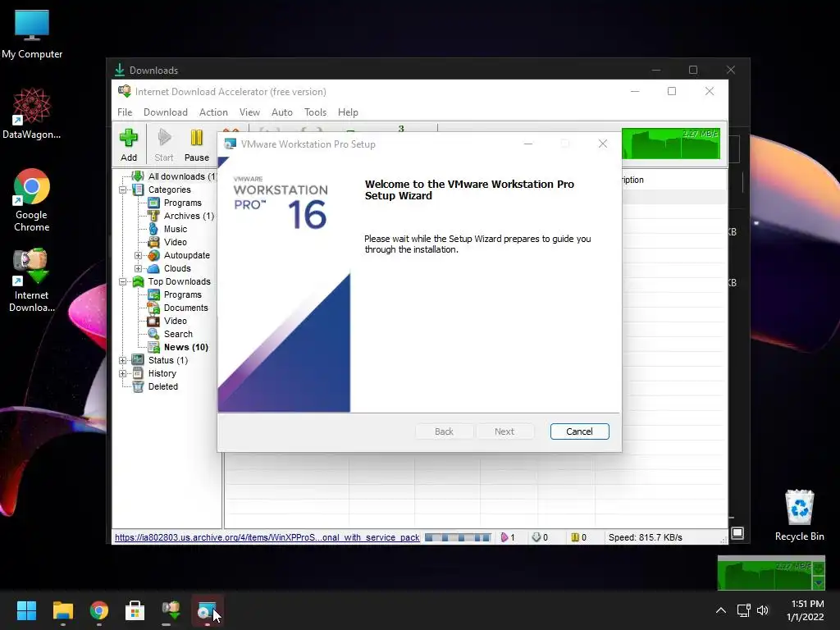Screen dimensions: 840x630
Task: Select the Programs category icon under Categories
Action: click(153, 203)
